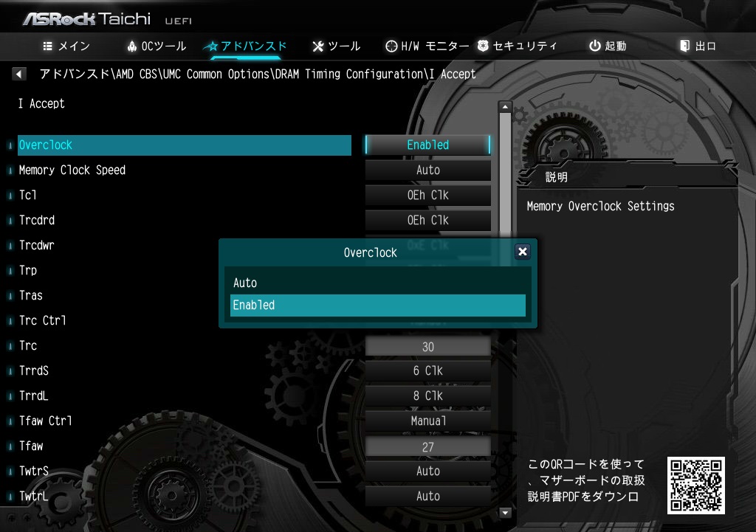
Task: Open the TwtrS Auto dropdown
Action: [x=428, y=471]
